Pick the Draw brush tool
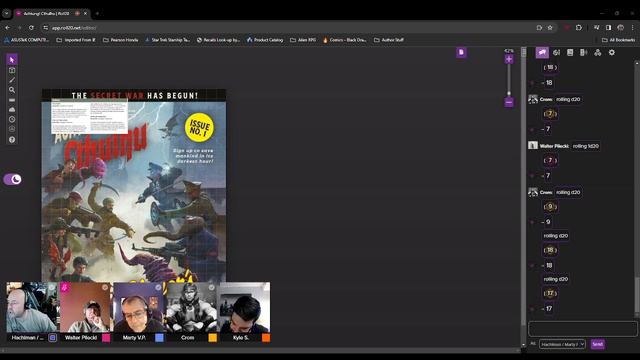 [x=12, y=80]
